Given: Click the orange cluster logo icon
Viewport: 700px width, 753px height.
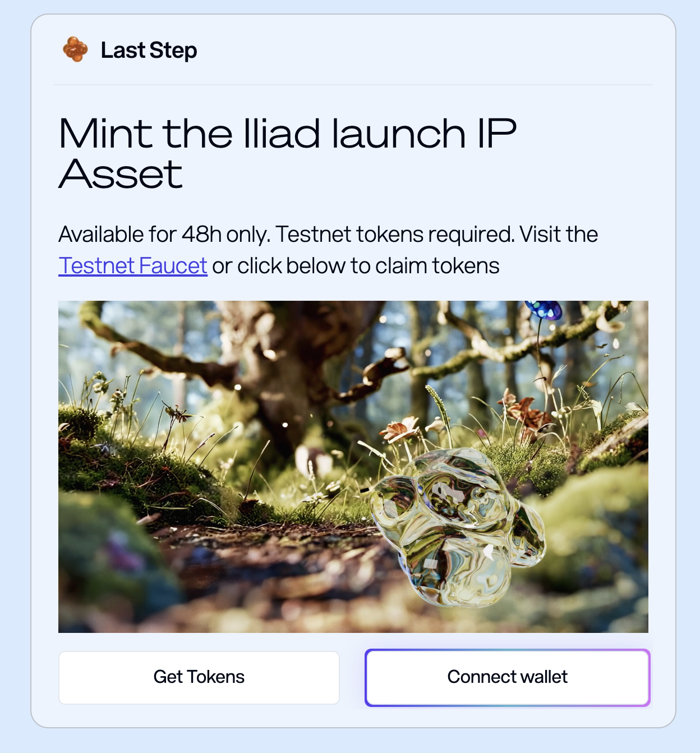Looking at the screenshot, I should click(x=75, y=49).
